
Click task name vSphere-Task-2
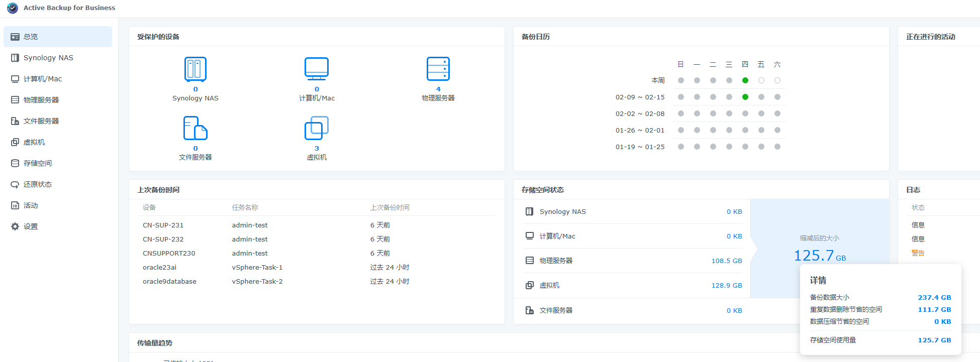257,281
